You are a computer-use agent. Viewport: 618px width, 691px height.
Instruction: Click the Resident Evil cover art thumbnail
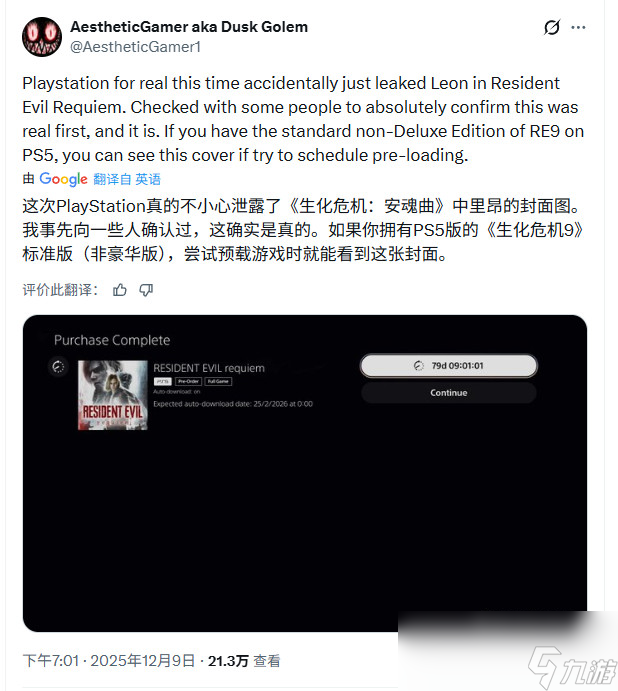point(113,395)
